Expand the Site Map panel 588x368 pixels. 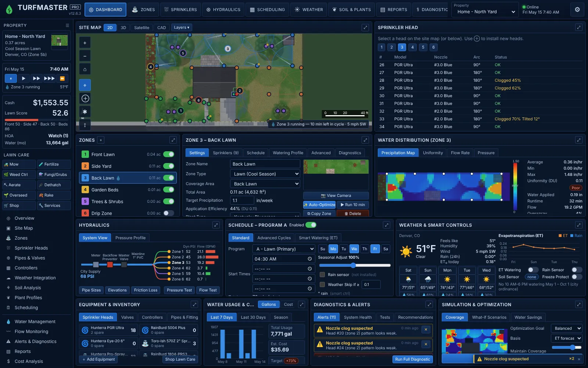coord(365,28)
